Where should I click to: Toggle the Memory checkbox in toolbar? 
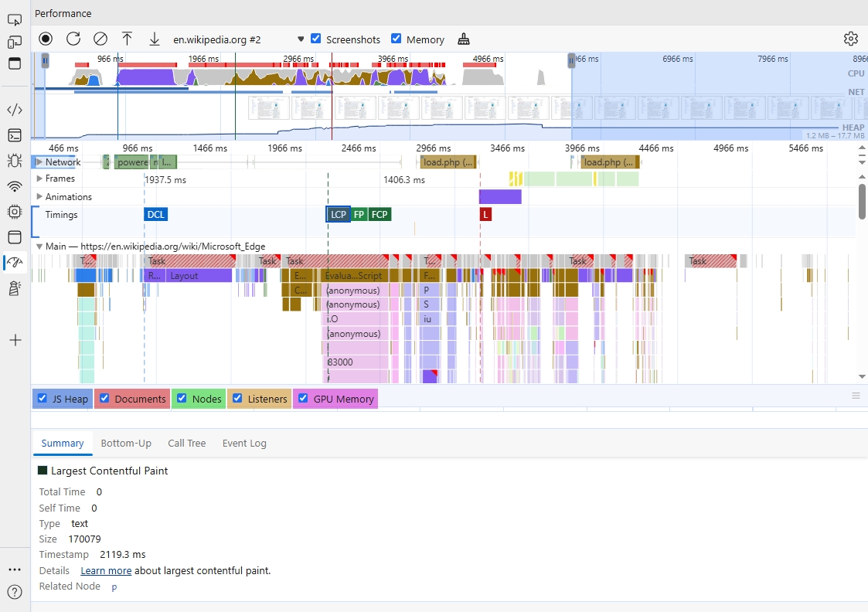397,39
